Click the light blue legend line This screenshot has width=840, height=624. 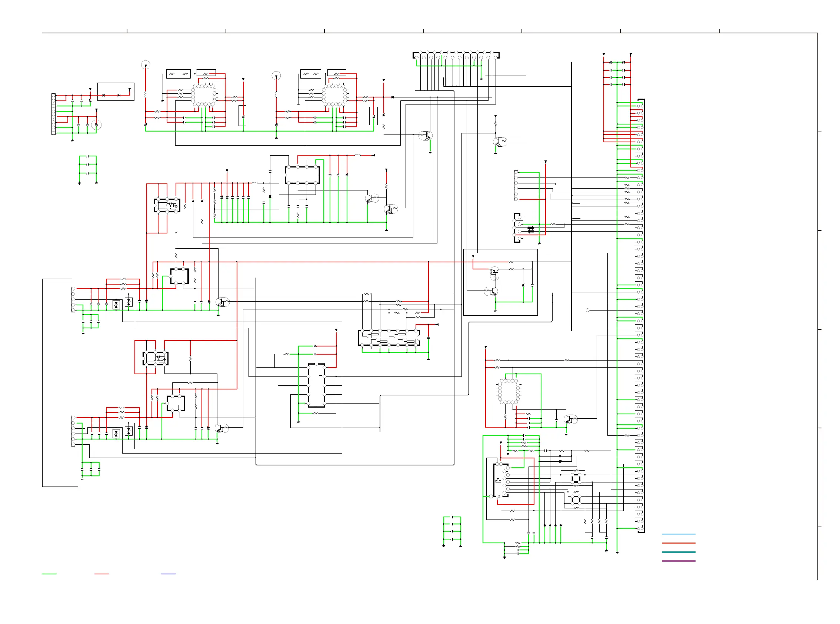[x=678, y=534]
